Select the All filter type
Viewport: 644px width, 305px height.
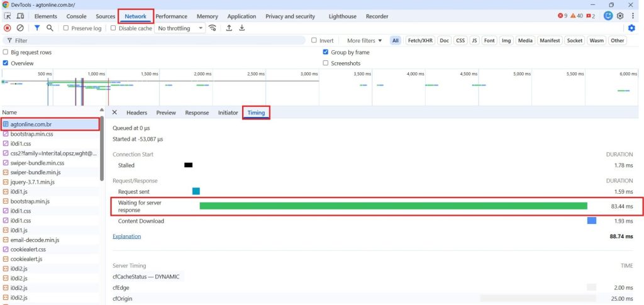point(395,41)
